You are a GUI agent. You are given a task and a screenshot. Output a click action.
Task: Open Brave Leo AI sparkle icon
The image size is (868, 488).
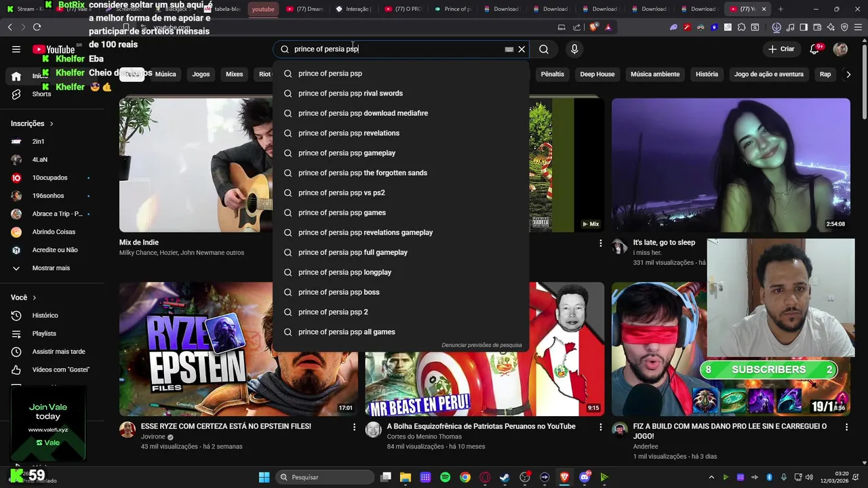point(831,27)
